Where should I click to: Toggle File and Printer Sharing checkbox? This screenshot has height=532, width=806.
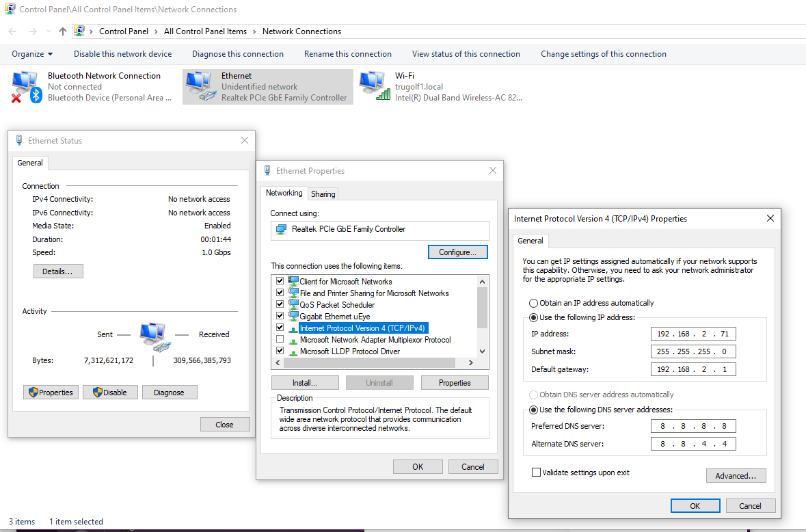click(x=280, y=293)
